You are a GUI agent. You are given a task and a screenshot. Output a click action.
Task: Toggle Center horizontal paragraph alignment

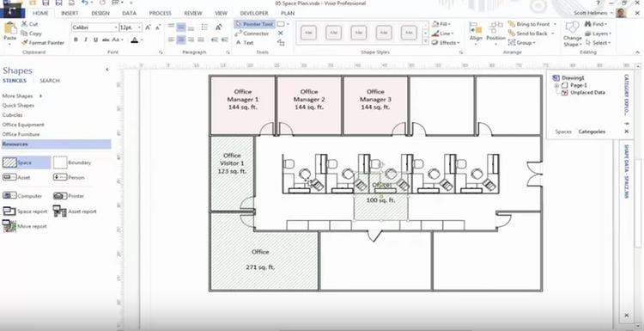click(181, 40)
